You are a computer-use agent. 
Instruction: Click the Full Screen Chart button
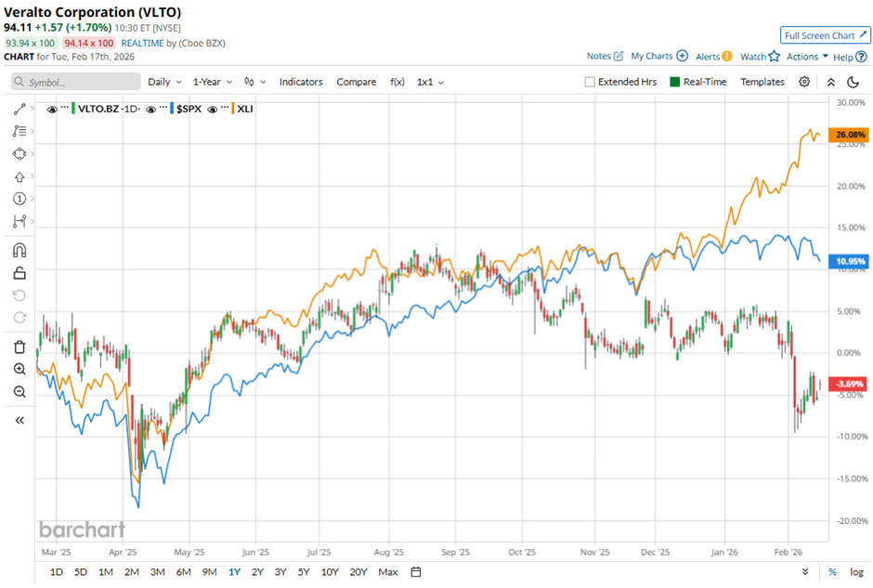(x=825, y=34)
